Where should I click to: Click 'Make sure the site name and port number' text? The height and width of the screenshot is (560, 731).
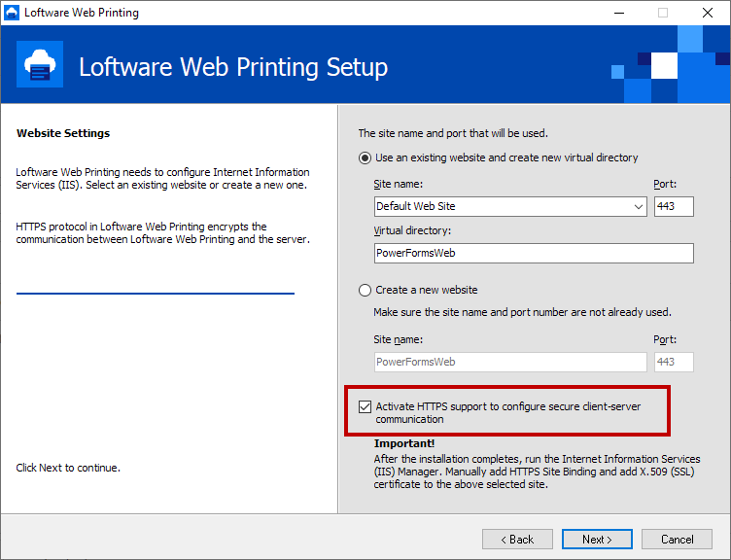pyautogui.click(x=523, y=312)
